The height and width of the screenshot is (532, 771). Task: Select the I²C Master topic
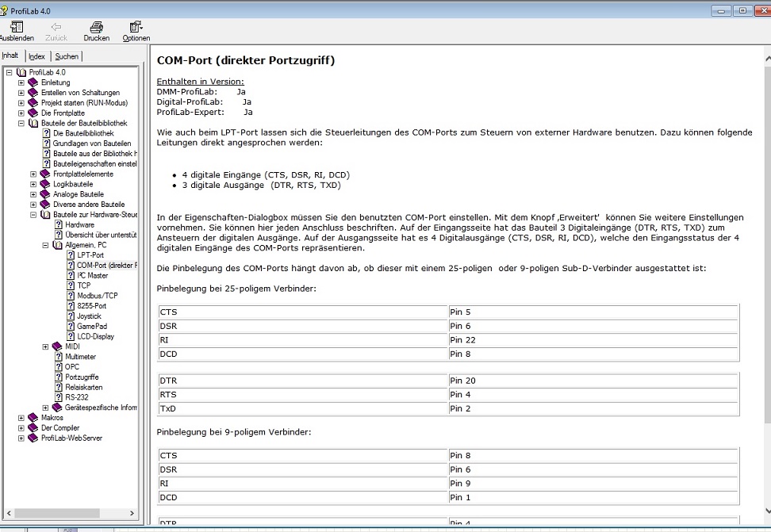[x=93, y=275]
